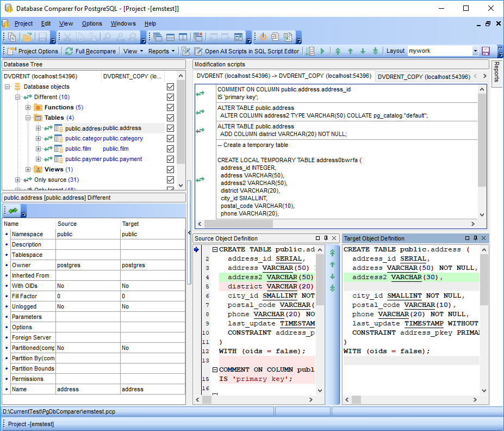The height and width of the screenshot is (431, 504).
Task: Click the Open Project folder icon
Action: point(27,38)
